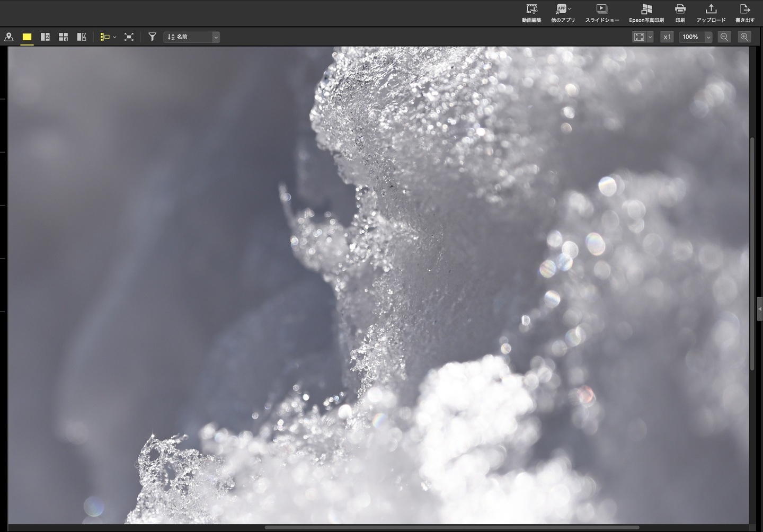This screenshot has width=763, height=532.
Task: Click the horizontal scrollbar below the image
Action: pyautogui.click(x=451, y=528)
